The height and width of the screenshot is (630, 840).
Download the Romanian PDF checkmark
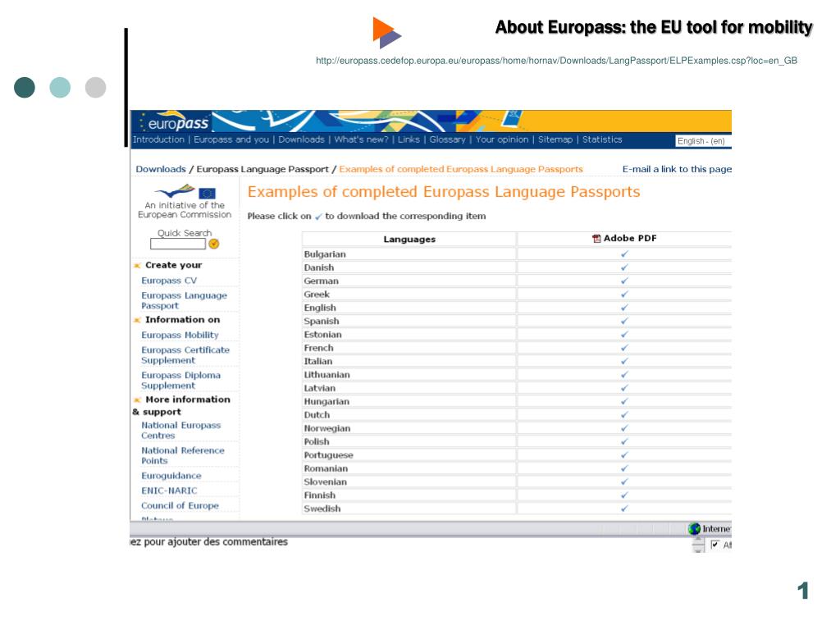tap(624, 468)
